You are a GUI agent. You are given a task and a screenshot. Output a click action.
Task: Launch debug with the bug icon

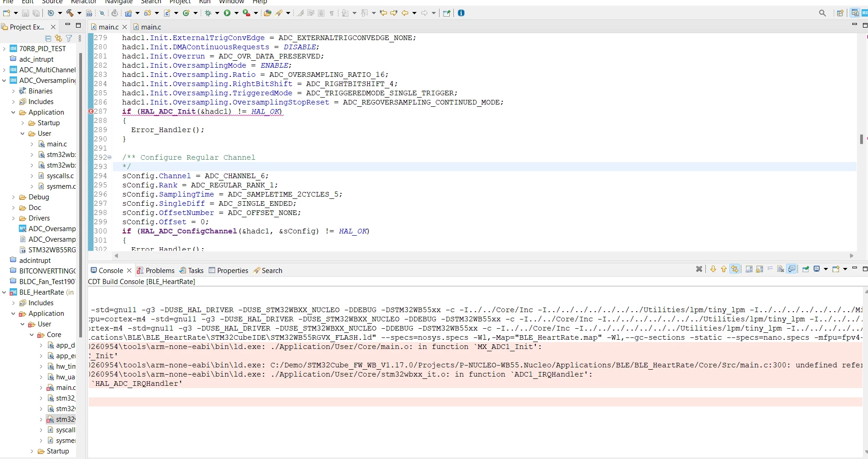coord(208,13)
